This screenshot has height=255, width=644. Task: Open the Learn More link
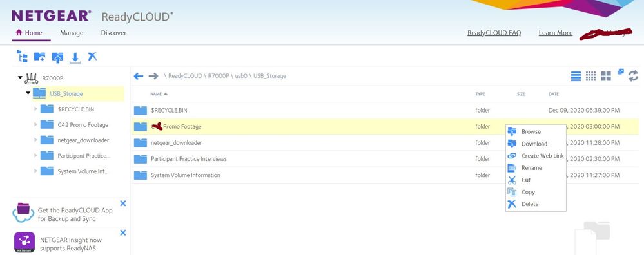tap(556, 33)
